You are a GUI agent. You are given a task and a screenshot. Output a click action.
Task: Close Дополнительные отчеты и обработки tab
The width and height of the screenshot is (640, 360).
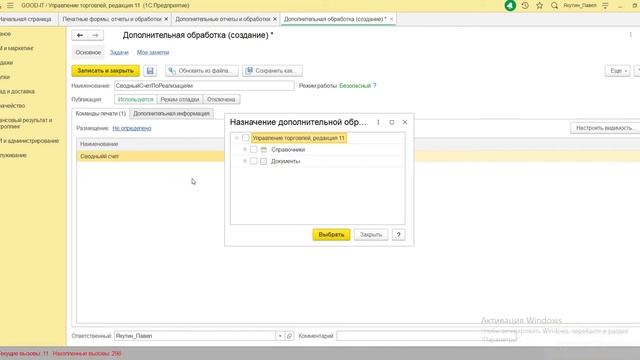[x=275, y=19]
